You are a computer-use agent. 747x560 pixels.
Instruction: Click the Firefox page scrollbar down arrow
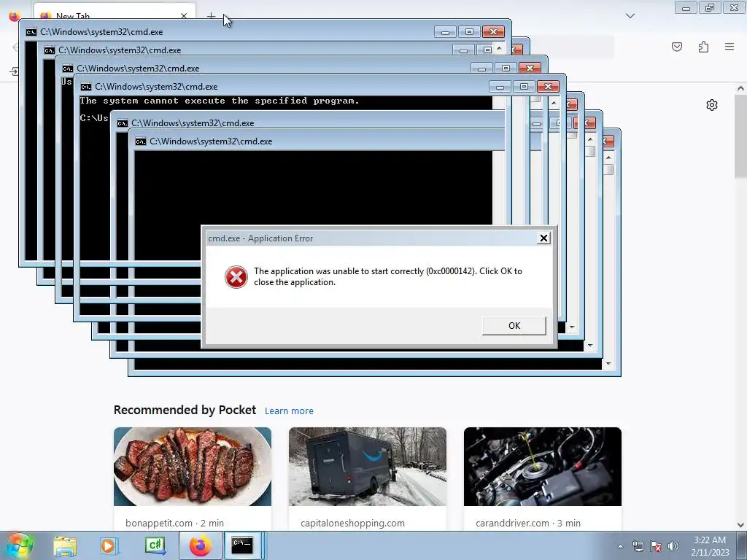coord(740,525)
